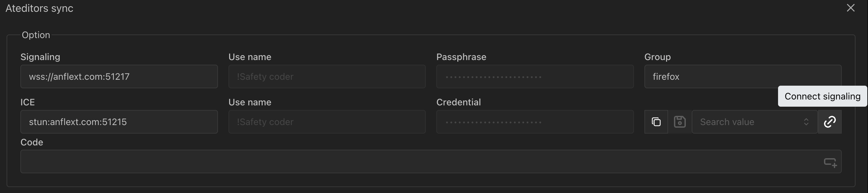Click the Group label

(657, 57)
